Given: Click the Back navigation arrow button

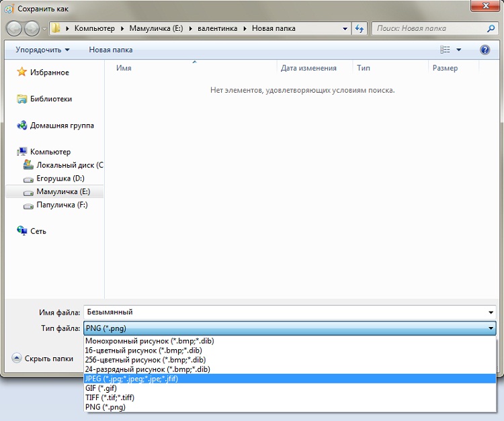Looking at the screenshot, I should 14,29.
